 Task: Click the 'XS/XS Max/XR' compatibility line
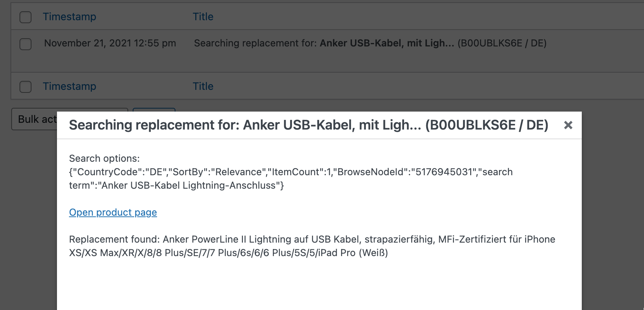coord(228,253)
